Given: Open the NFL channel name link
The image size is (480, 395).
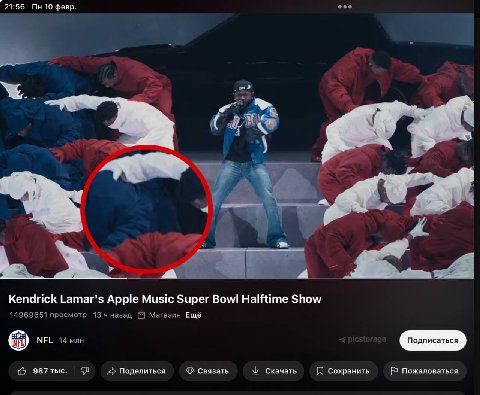Looking at the screenshot, I should point(45,340).
